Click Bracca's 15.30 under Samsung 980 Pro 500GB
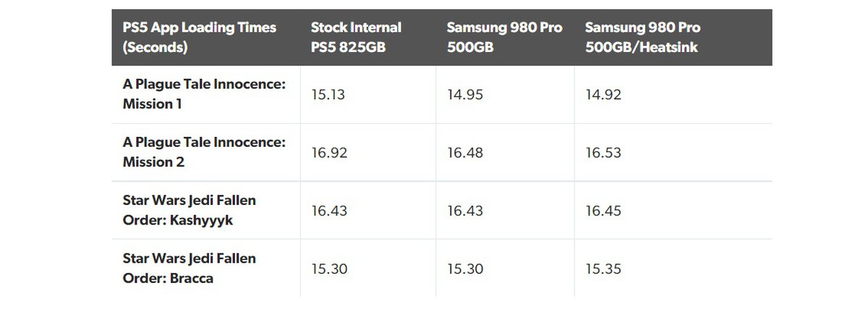The width and height of the screenshot is (868, 312). 465,269
